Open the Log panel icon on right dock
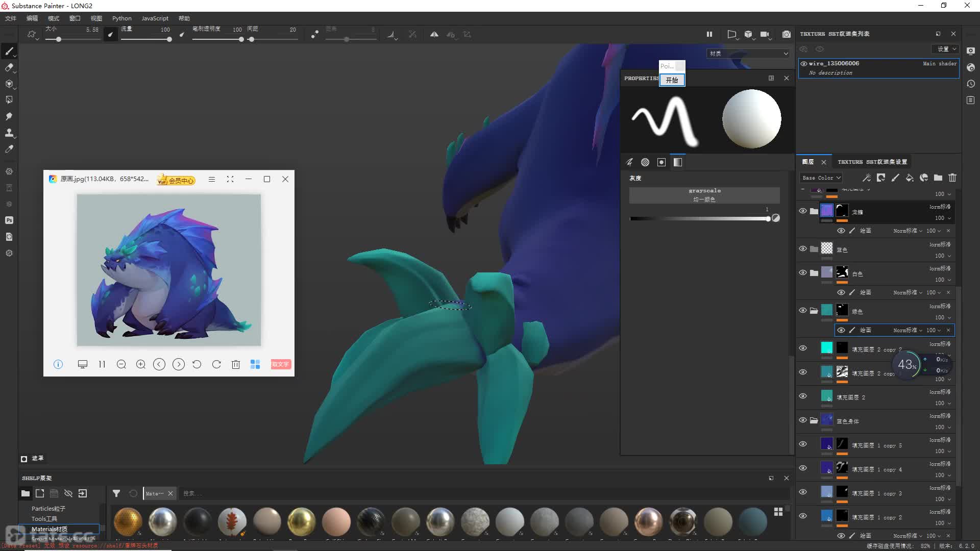This screenshot has height=551, width=980. pyautogui.click(x=971, y=101)
